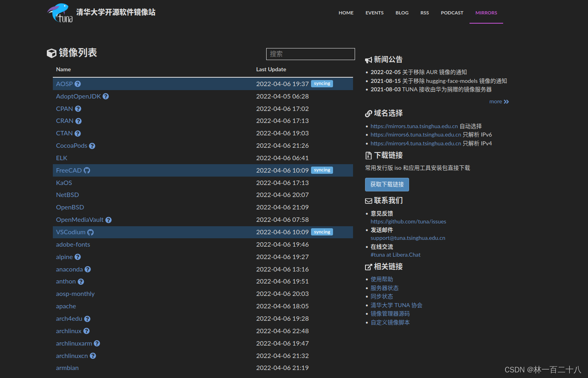Viewport: 588px width, 378px height.
Task: Open the 2022-02-05 AUR removal notice
Action: [419, 72]
